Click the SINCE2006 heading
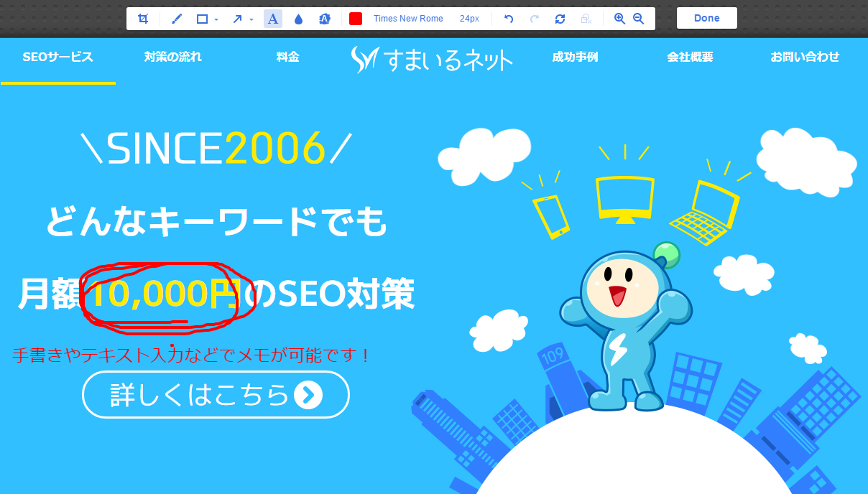The height and width of the screenshot is (494, 868). [x=216, y=149]
